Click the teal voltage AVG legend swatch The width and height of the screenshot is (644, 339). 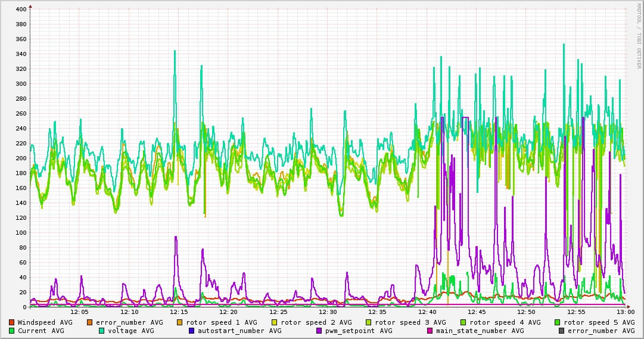101,331
